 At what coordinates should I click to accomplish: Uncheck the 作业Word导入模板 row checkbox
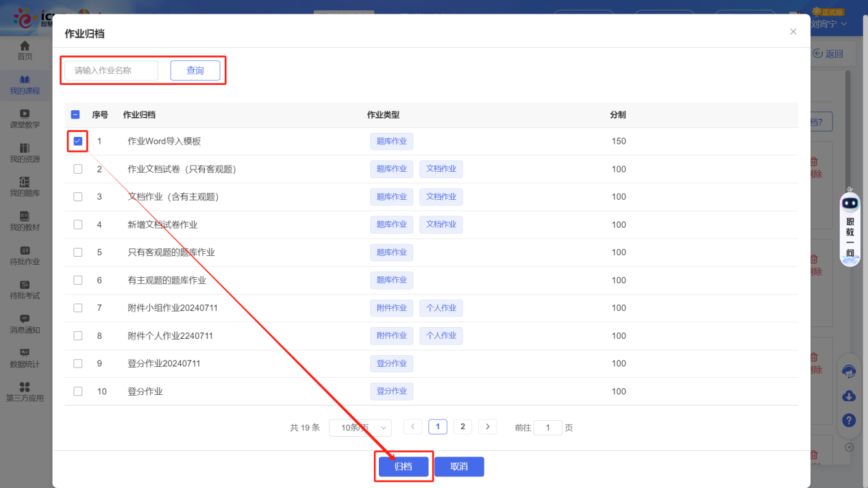coord(77,141)
